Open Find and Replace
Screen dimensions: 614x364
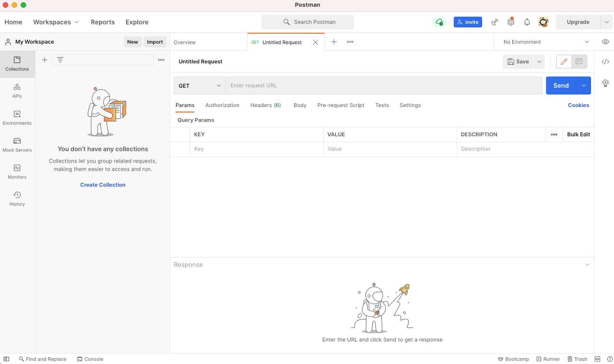pyautogui.click(x=43, y=359)
